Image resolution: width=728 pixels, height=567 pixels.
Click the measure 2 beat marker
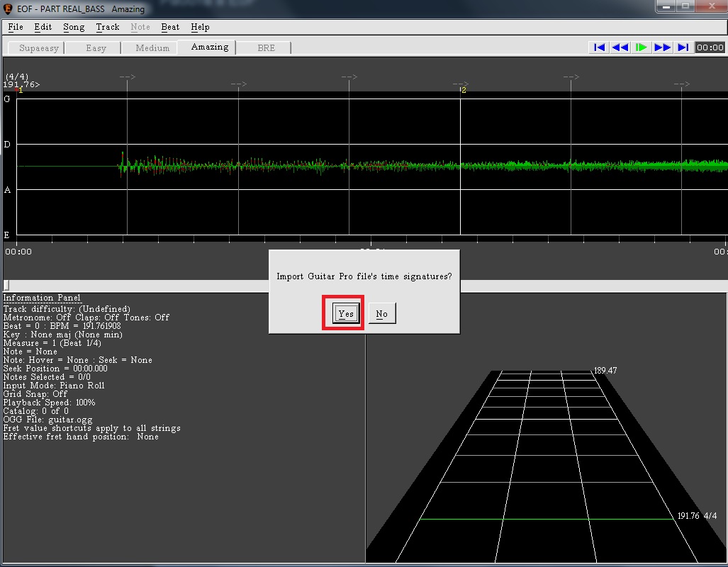(x=463, y=90)
